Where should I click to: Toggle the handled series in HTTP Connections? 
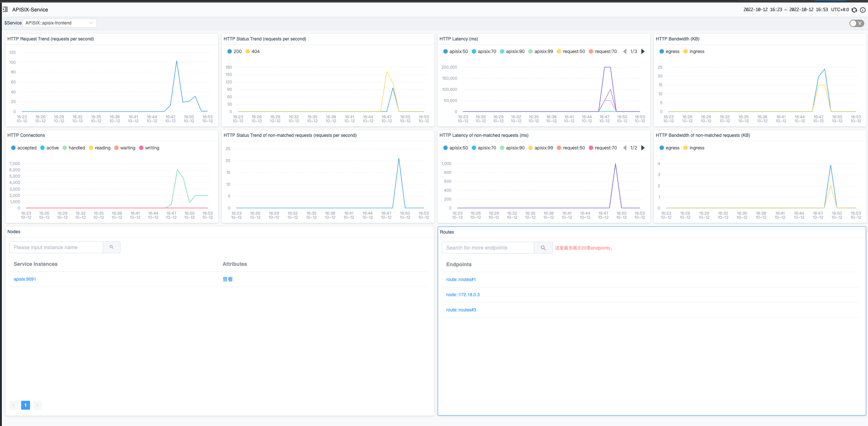click(x=74, y=148)
